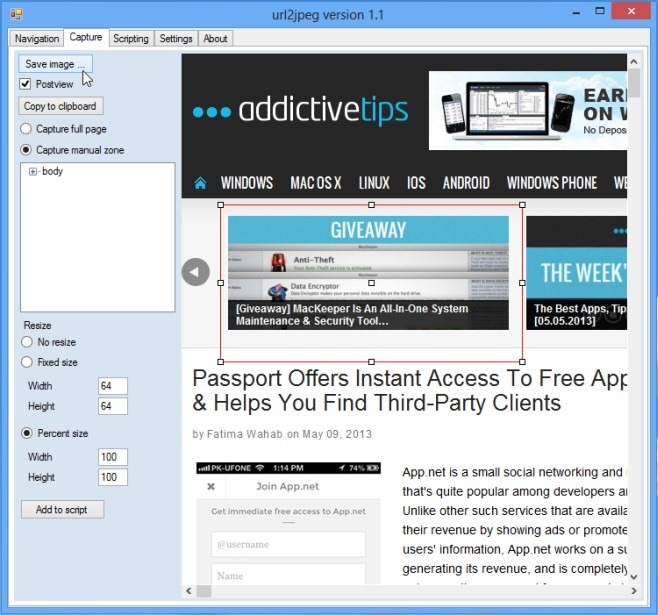This screenshot has width=658, height=615.
Task: Click the top-left selection handle
Action: click(x=221, y=205)
